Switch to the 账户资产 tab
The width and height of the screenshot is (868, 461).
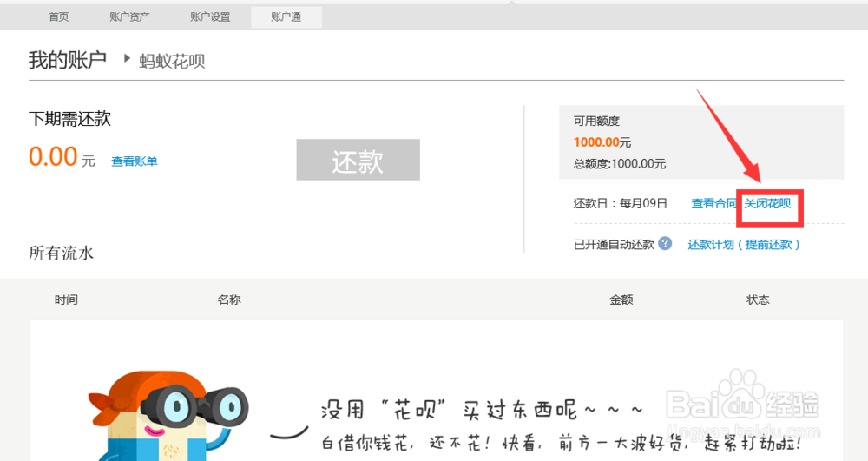[x=129, y=17]
